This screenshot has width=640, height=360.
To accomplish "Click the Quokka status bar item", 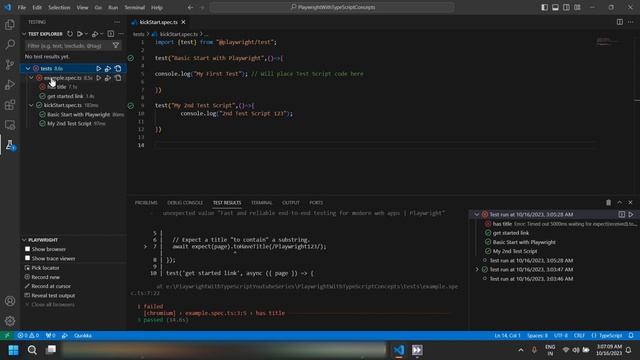I will tap(82, 336).
